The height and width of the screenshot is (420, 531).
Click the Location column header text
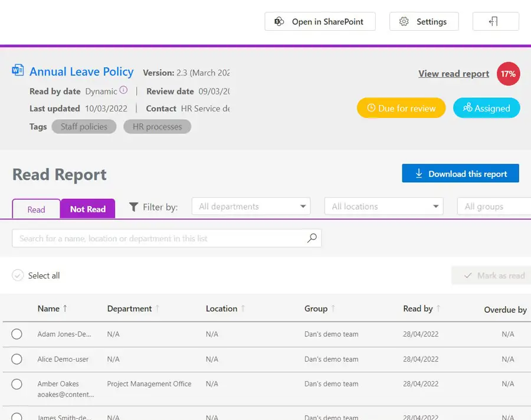[221, 309]
